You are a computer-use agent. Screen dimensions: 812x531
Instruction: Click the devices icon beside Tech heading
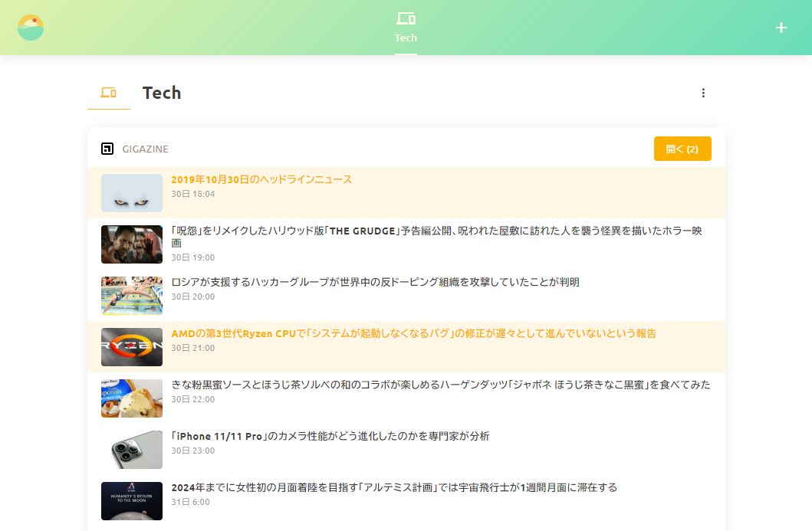coord(108,93)
